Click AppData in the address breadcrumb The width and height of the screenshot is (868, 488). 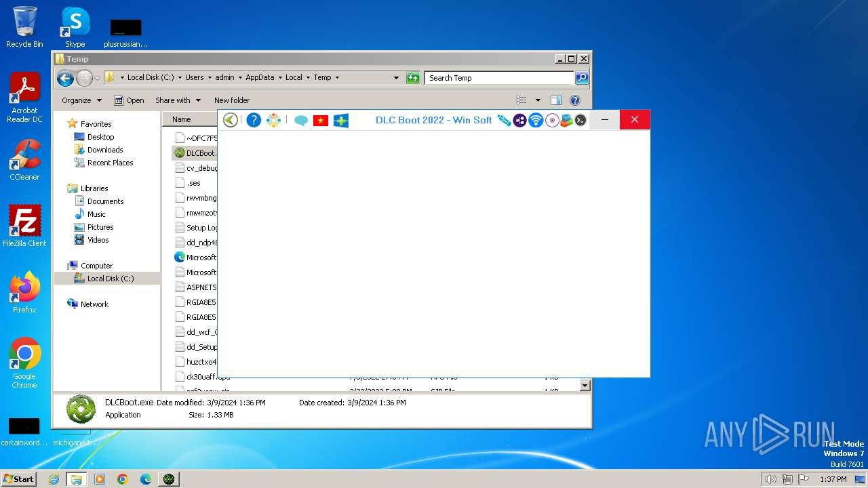[x=260, y=77]
